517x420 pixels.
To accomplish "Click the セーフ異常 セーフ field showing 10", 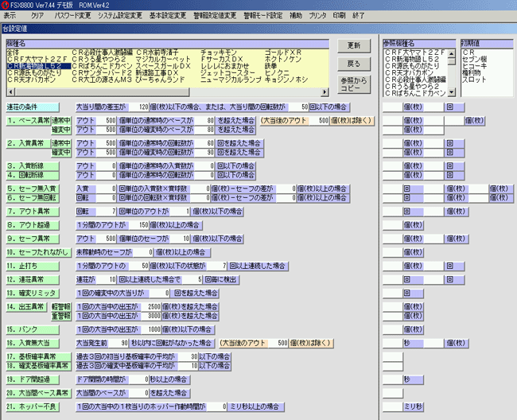I will tap(180, 239).
